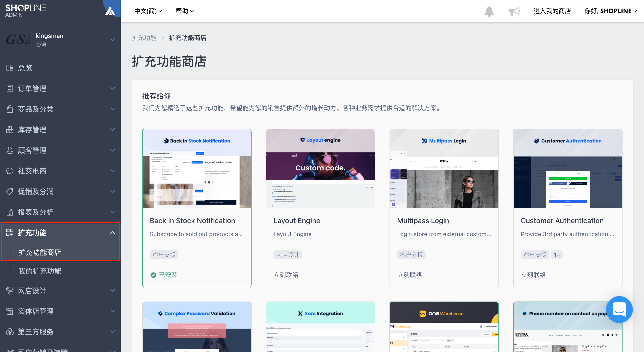Open the One Warehouse card thumbnail
The image size is (644, 352).
[x=444, y=327]
